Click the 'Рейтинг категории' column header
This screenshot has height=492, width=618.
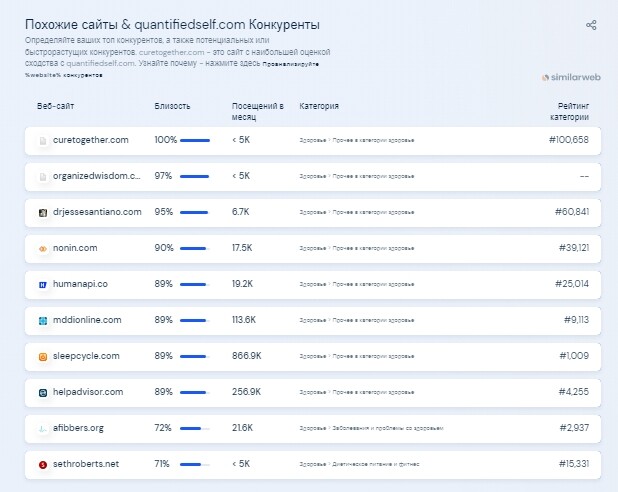[x=570, y=112]
